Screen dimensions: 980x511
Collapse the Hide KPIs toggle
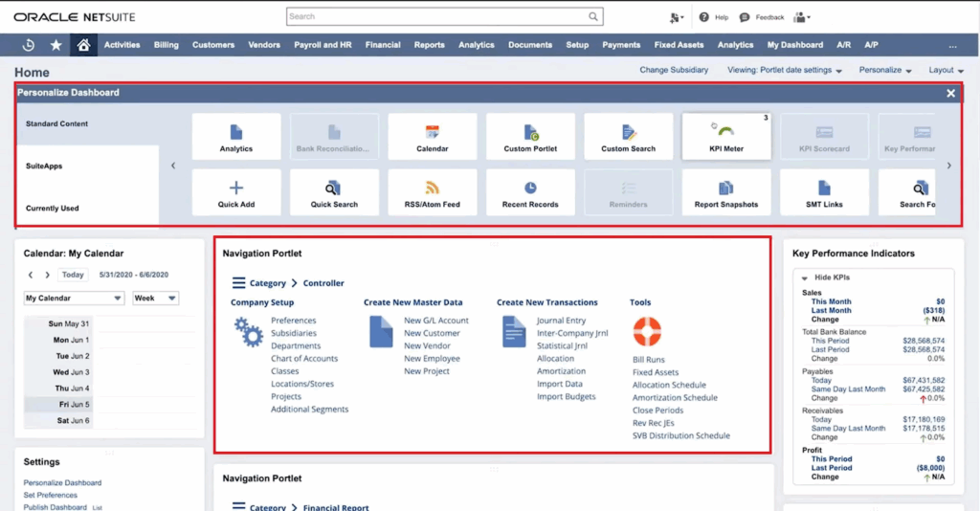[829, 278]
